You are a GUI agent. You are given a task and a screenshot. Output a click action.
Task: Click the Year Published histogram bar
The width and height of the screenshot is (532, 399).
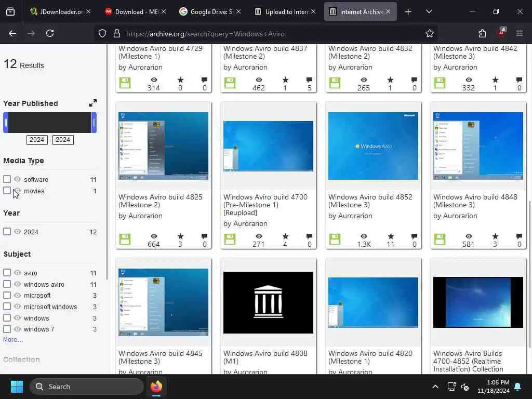coord(50,123)
